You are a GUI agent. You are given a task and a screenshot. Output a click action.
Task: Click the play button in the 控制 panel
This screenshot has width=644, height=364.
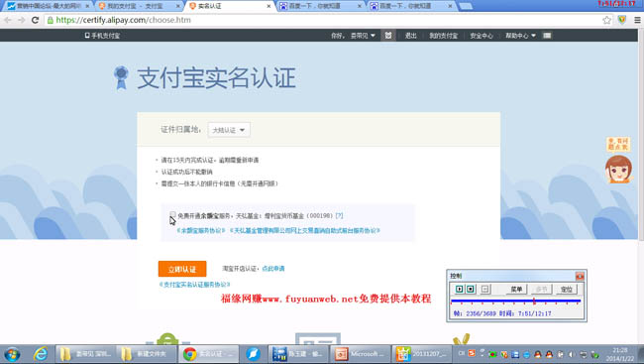pyautogui.click(x=459, y=290)
